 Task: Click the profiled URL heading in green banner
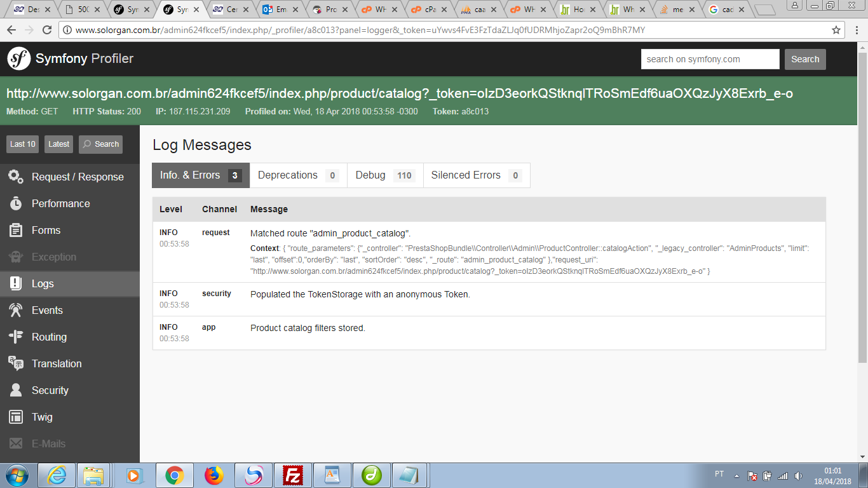pyautogui.click(x=400, y=93)
